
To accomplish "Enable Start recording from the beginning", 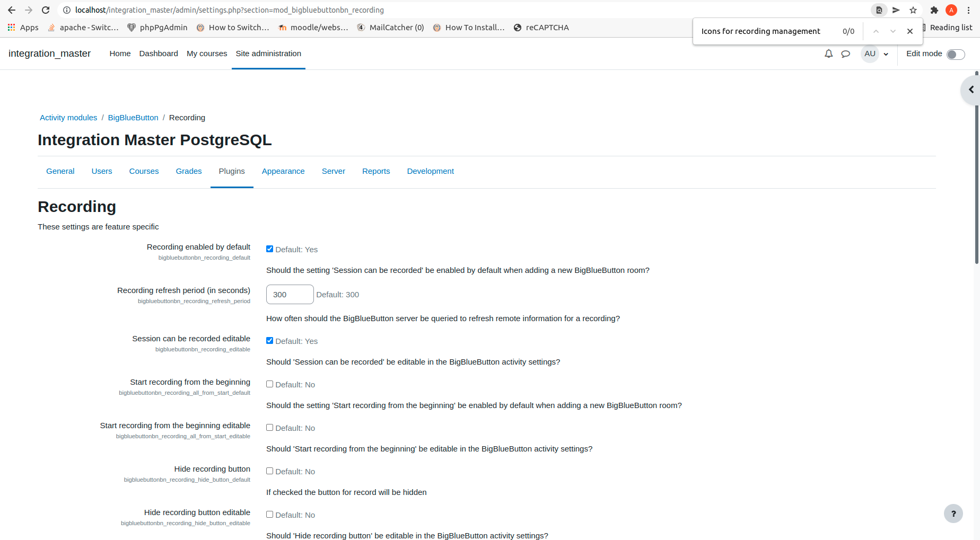I will pos(269,384).
